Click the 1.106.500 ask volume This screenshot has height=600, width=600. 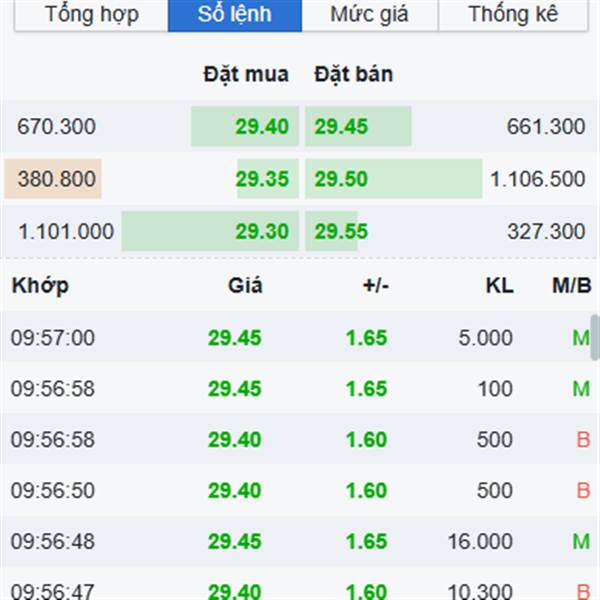click(x=538, y=179)
